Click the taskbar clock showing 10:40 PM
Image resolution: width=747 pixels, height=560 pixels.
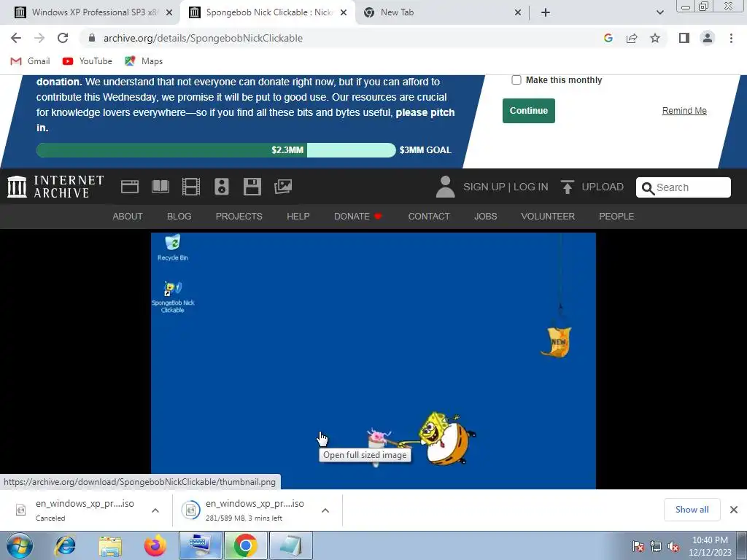coord(710,545)
